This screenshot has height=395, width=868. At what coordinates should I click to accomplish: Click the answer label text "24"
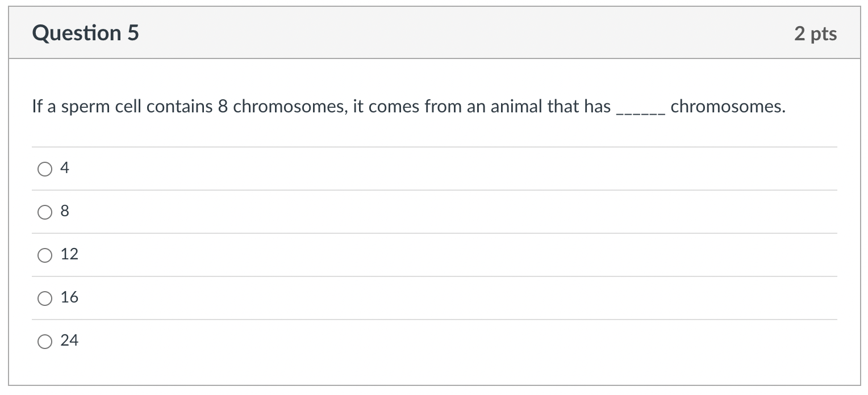coord(69,341)
